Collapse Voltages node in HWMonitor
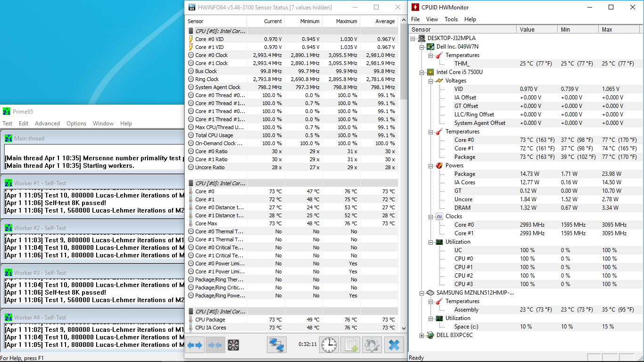Image resolution: width=644 pixels, height=362 pixels. [x=430, y=81]
